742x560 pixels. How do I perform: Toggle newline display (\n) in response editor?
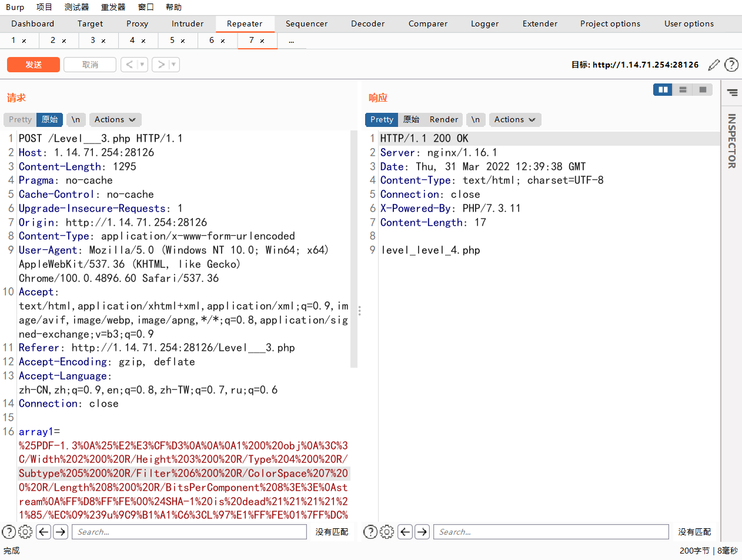click(476, 119)
